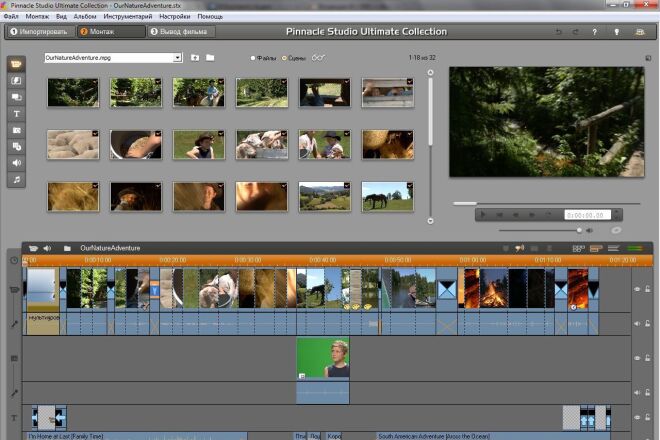Open the Disc menus album section

[16, 147]
